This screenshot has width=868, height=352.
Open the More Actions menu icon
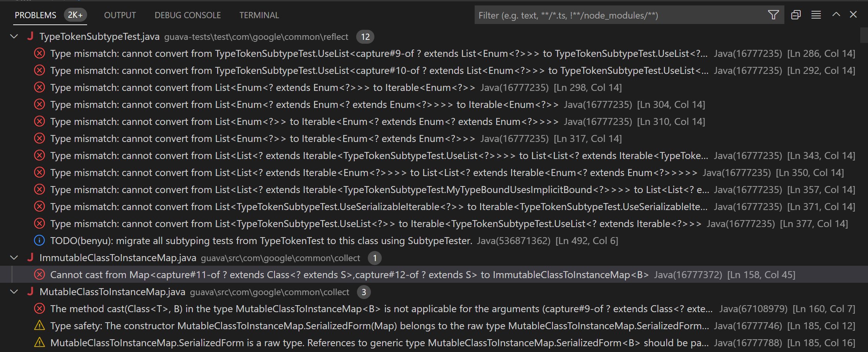[816, 15]
